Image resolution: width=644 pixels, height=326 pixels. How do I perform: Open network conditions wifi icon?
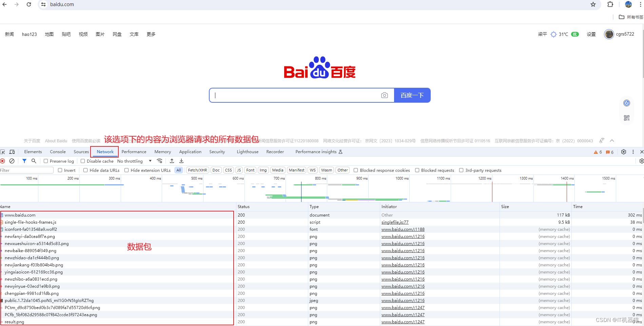160,161
